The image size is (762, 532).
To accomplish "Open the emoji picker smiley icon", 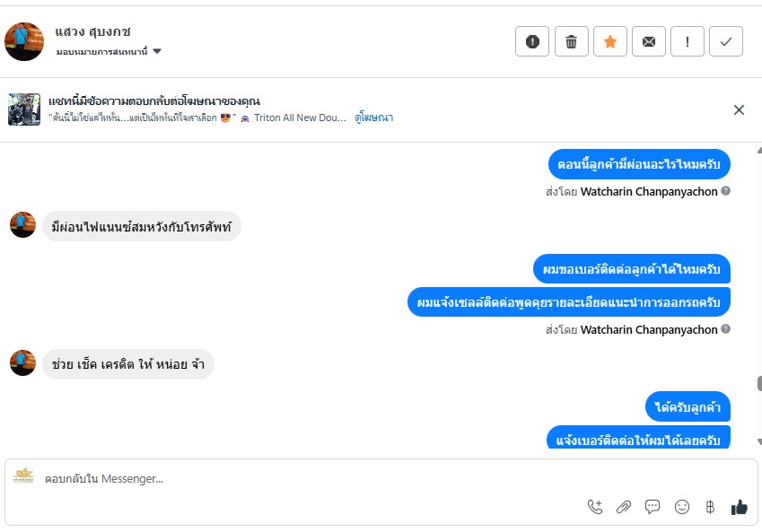I will click(682, 507).
